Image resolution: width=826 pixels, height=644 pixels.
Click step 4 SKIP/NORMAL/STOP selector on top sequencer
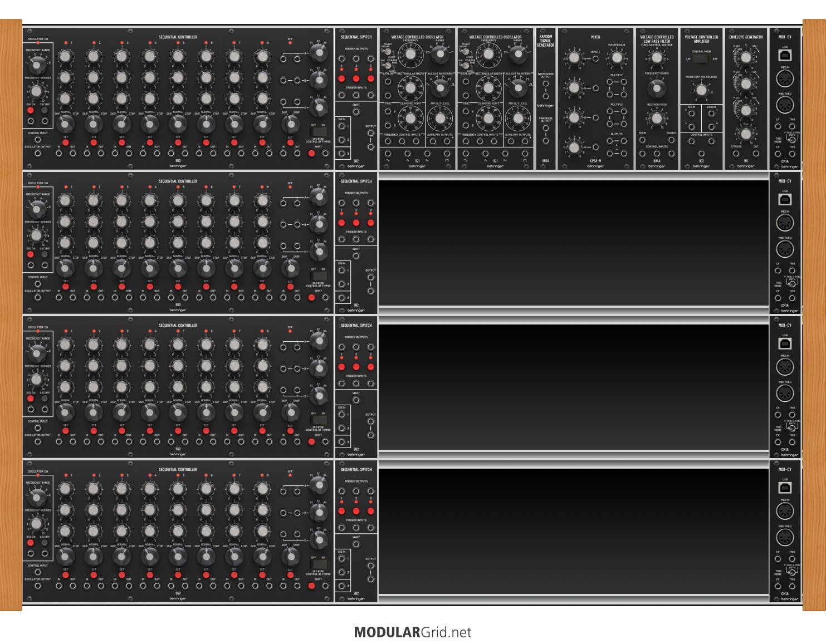(150, 124)
